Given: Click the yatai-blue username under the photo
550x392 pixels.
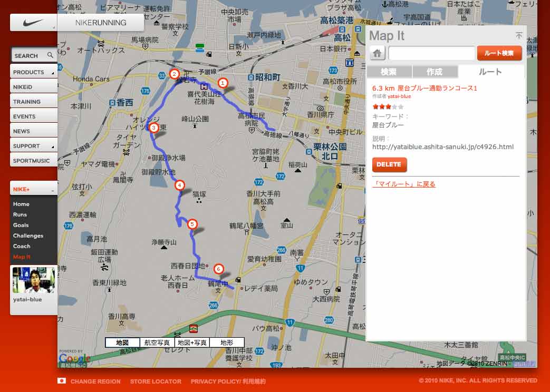Looking at the screenshot, I should pyautogui.click(x=27, y=299).
